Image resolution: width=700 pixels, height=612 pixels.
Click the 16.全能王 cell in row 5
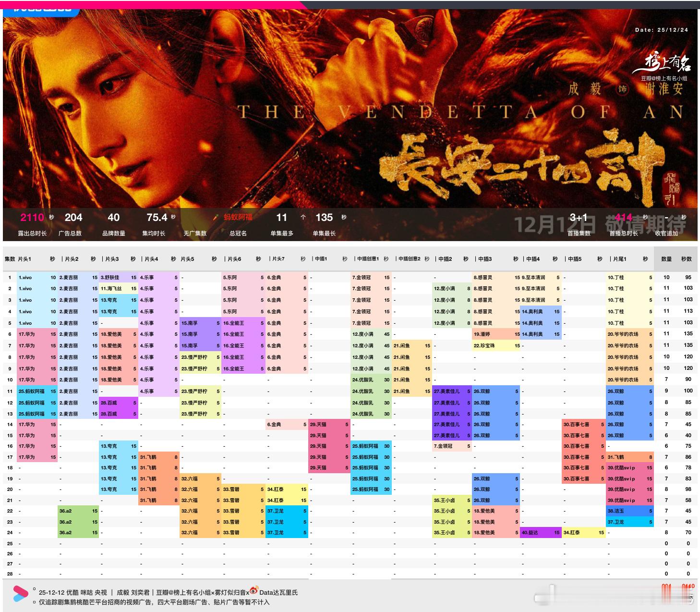(243, 323)
